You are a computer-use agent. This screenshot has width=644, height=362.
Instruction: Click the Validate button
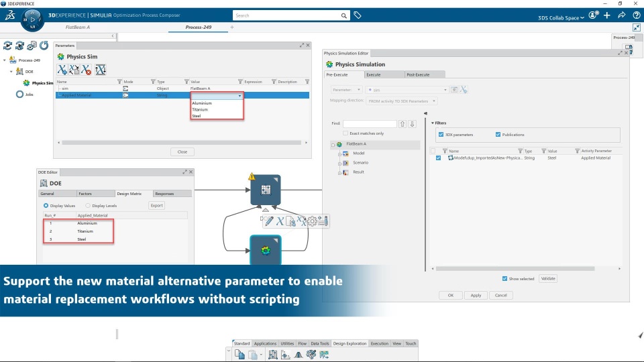pos(548,279)
